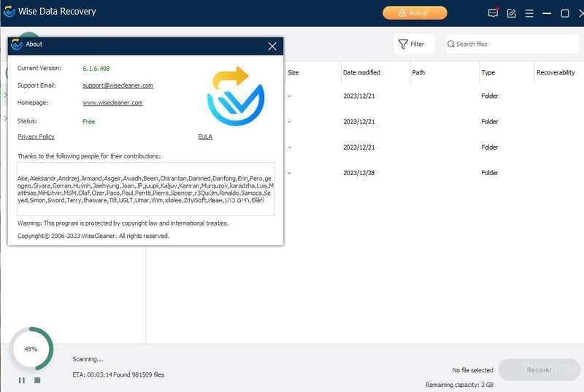Open the support@wisecleaner.com email link
The width and height of the screenshot is (584, 392).
click(x=118, y=85)
